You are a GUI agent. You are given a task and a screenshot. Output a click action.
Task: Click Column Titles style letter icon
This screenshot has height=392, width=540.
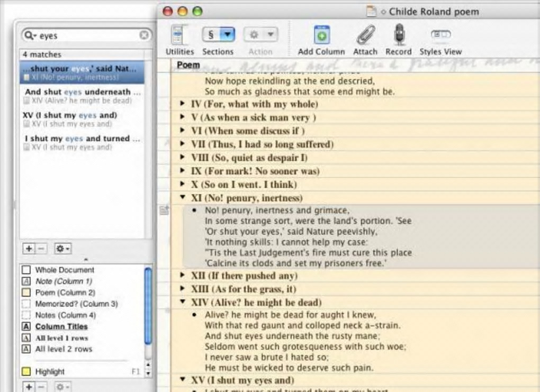26,326
